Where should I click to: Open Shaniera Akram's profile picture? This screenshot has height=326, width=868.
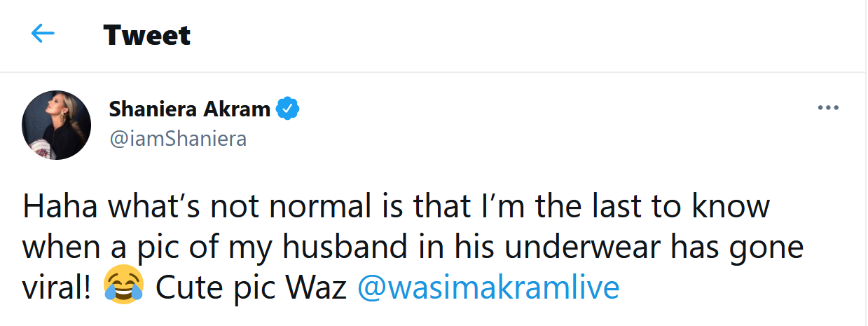(x=57, y=125)
